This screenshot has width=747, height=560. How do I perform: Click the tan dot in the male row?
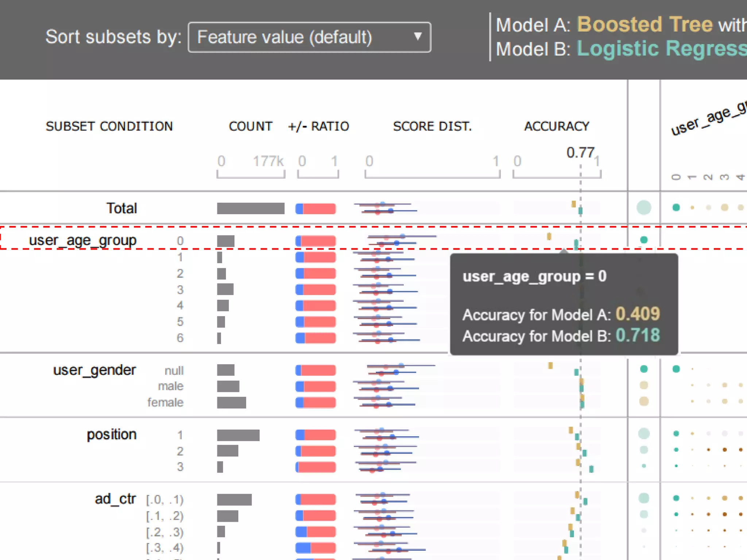pyautogui.click(x=644, y=385)
